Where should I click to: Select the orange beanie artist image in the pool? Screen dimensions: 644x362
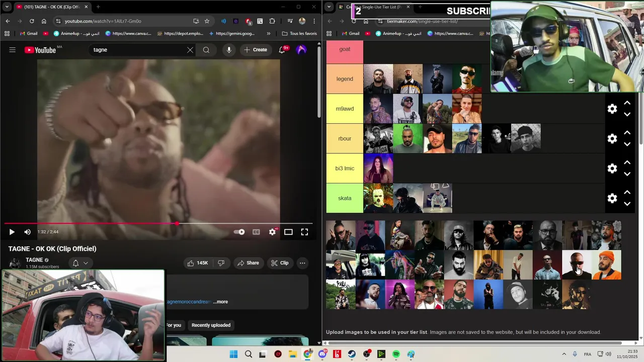point(607,265)
